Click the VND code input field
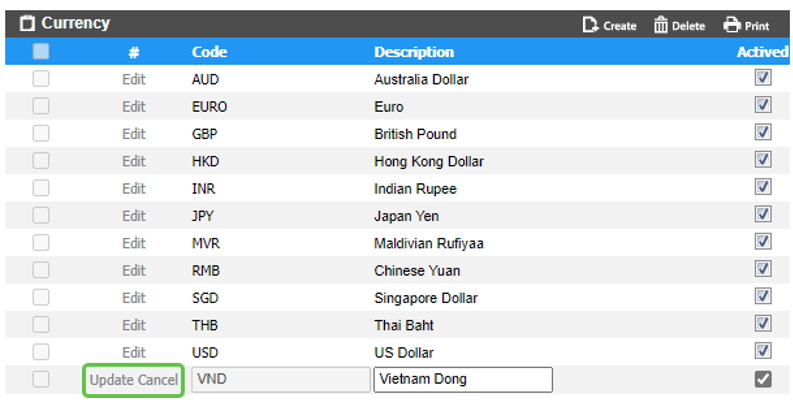793x404 pixels. (280, 379)
